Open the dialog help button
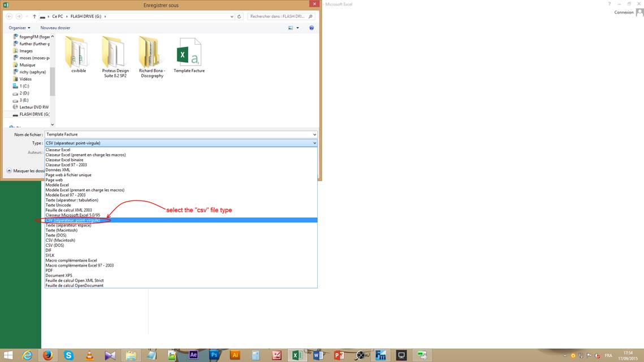644x362 pixels. (x=312, y=28)
